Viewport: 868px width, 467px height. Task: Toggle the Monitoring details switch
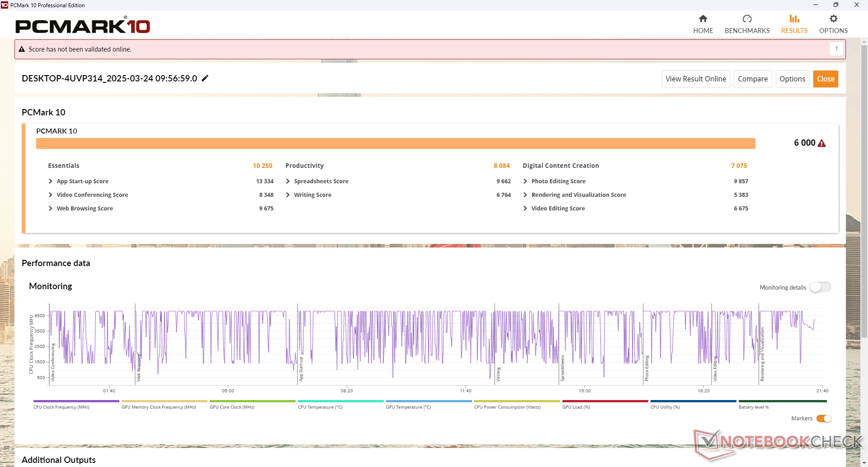820,287
